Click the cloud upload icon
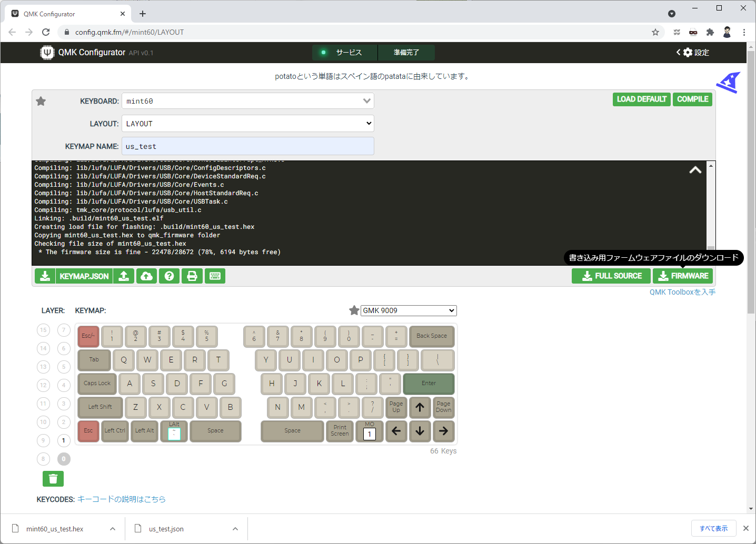Screen dimensions: 756x544 [146, 276]
